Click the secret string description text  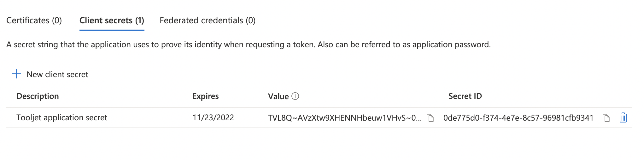(249, 44)
